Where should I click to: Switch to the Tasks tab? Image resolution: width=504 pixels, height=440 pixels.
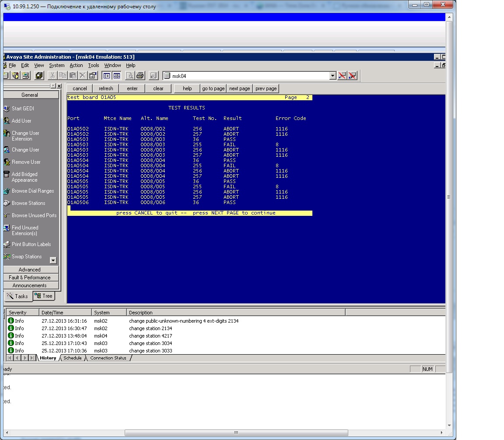click(18, 296)
